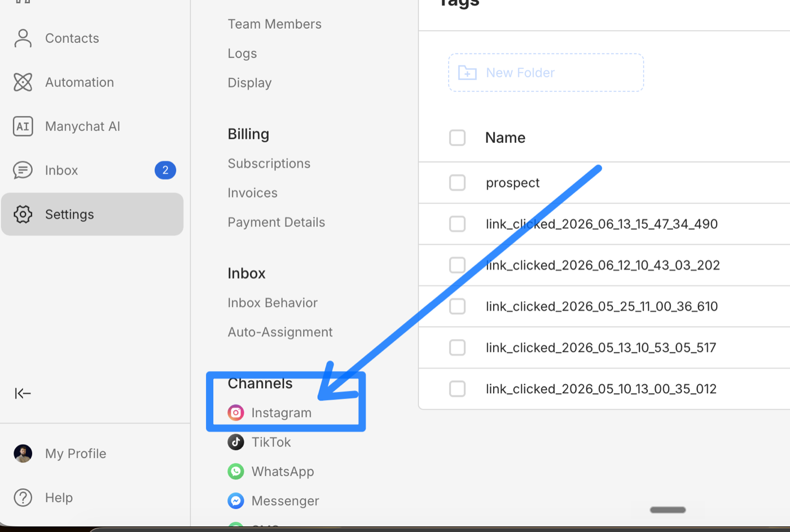Open Team Members settings
790x532 pixels.
point(274,24)
